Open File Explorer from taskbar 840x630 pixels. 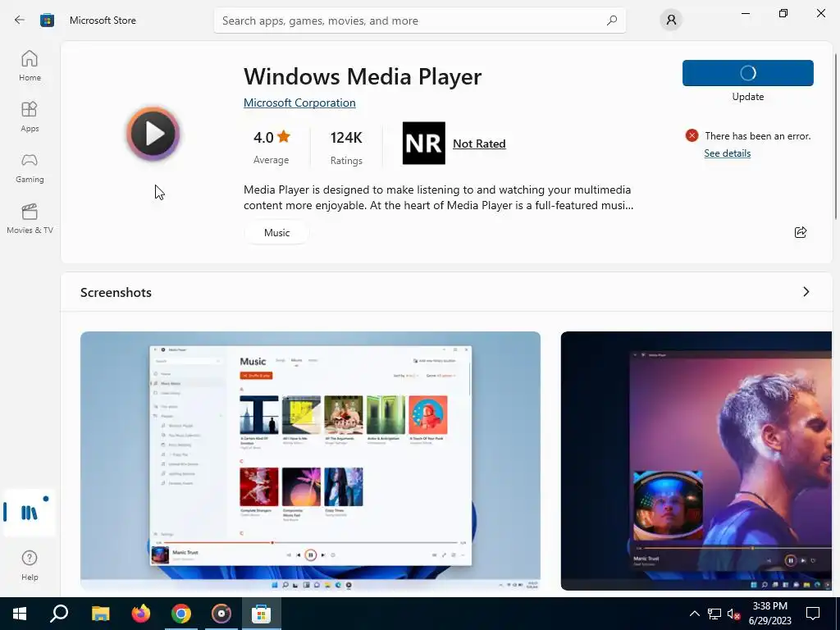(x=100, y=614)
